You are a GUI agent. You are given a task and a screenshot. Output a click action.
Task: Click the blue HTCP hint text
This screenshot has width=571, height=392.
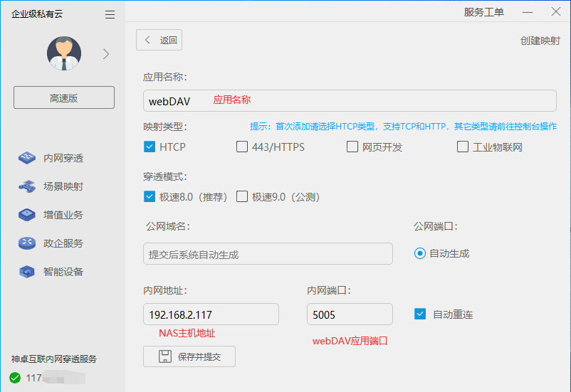tap(403, 127)
